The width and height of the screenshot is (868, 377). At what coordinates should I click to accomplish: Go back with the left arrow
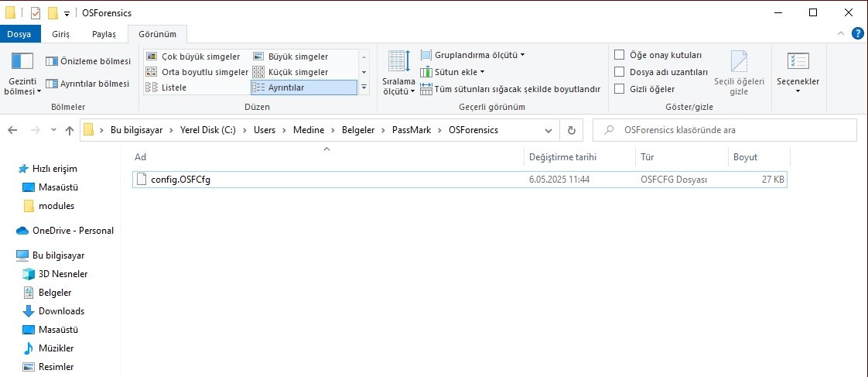pos(12,131)
